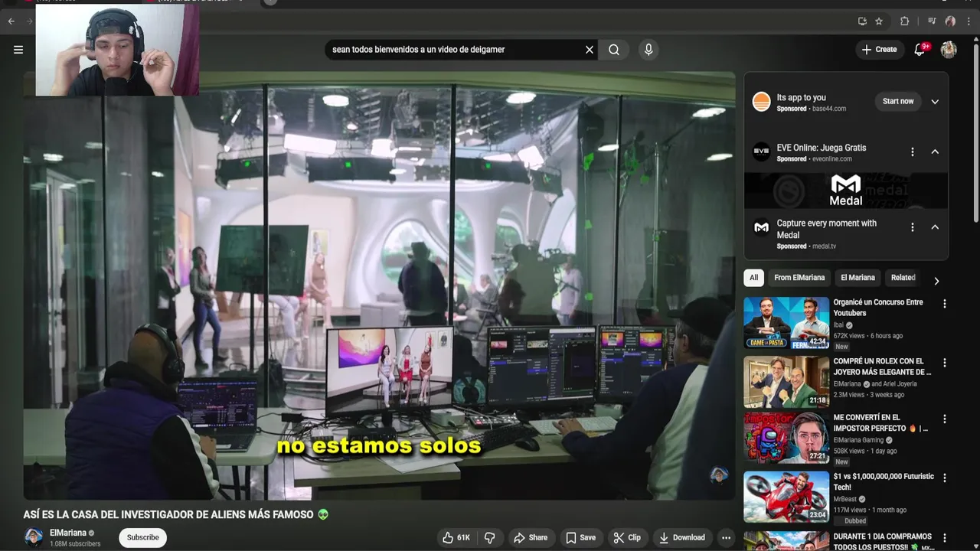This screenshot has width=980, height=551.
Task: Collapse the Medal ad chevron
Action: pyautogui.click(x=935, y=227)
